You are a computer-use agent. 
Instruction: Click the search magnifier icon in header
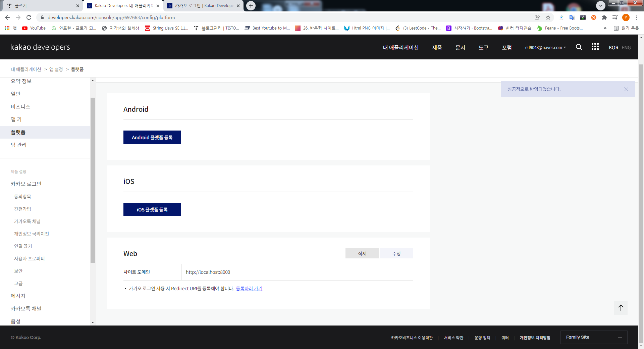click(x=579, y=47)
